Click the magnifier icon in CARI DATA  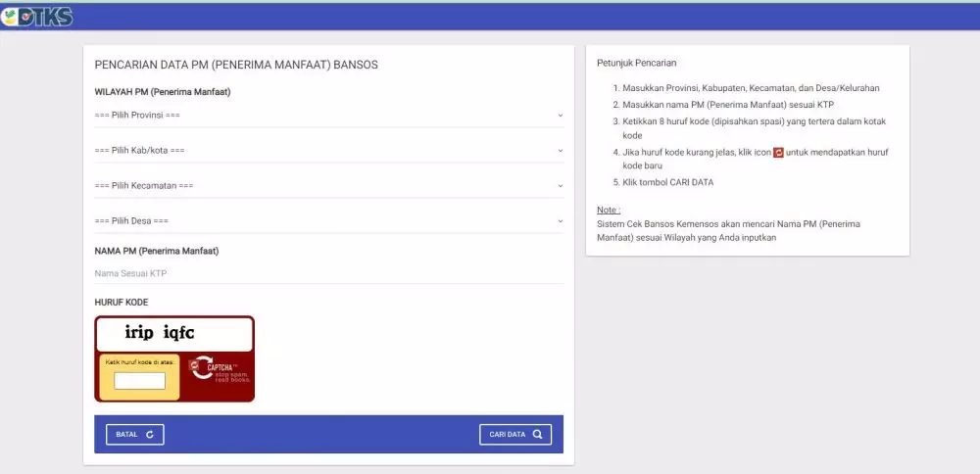click(x=537, y=434)
